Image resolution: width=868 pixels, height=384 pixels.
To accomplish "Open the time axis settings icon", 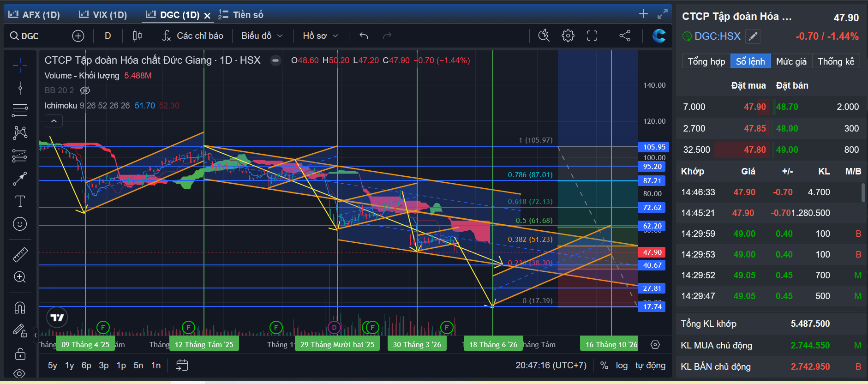I will [x=655, y=345].
